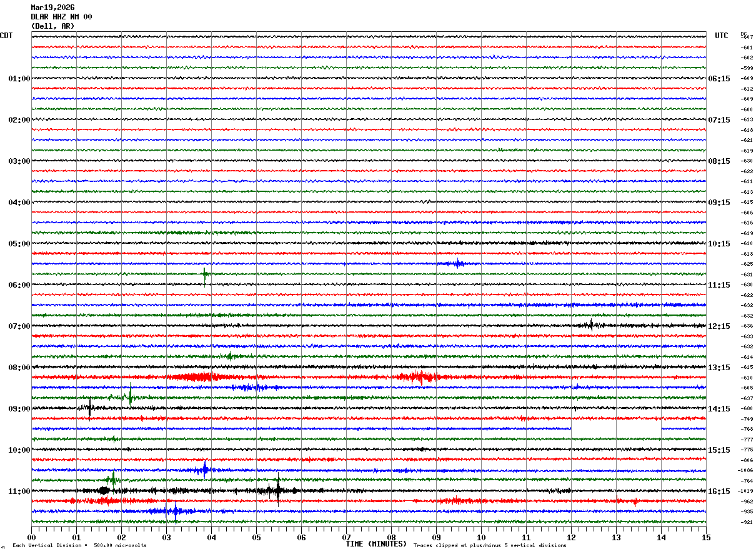Click the TIME (MINUTES) axis title
The height and width of the screenshot is (554, 756).
click(376, 544)
